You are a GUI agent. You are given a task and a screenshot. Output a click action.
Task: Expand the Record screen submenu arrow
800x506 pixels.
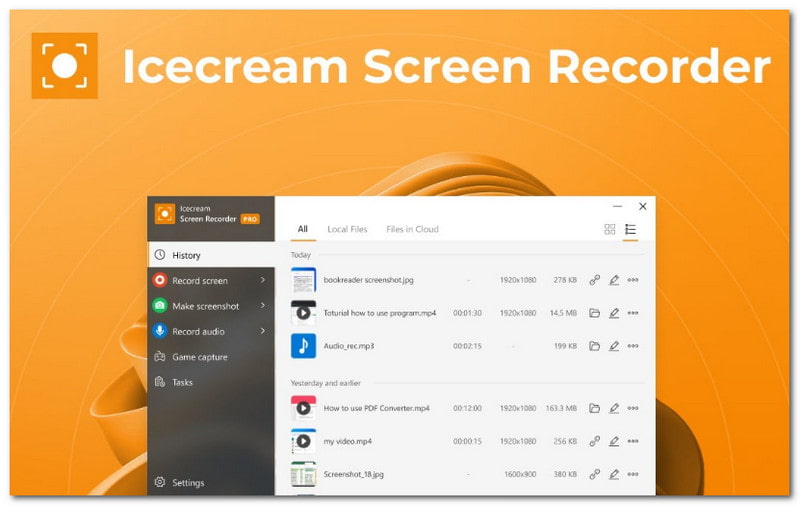(263, 280)
